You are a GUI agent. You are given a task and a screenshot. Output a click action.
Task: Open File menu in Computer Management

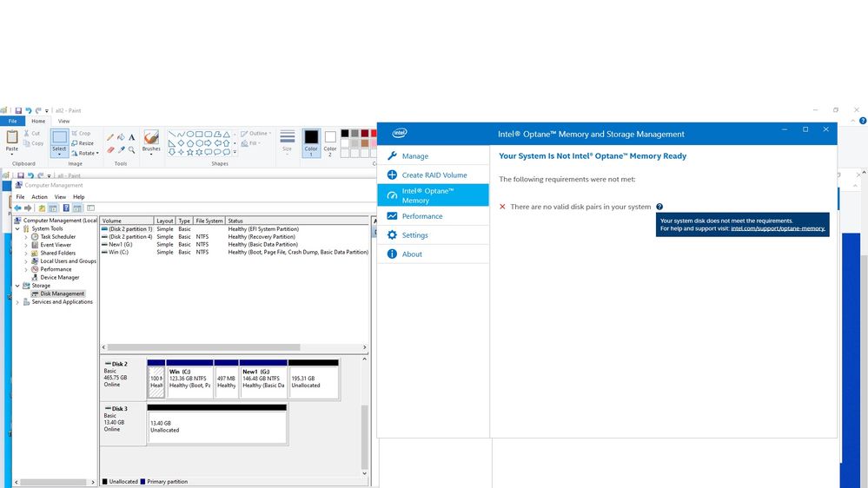coord(20,197)
